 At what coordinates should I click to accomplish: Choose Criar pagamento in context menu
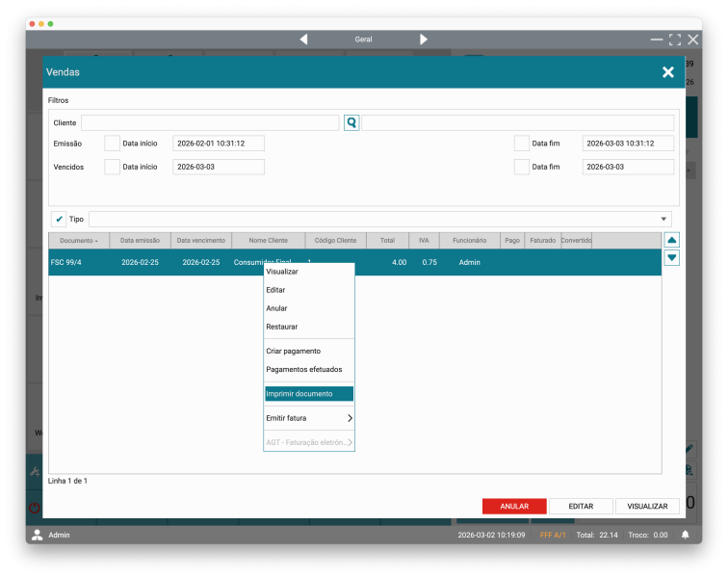pos(294,351)
